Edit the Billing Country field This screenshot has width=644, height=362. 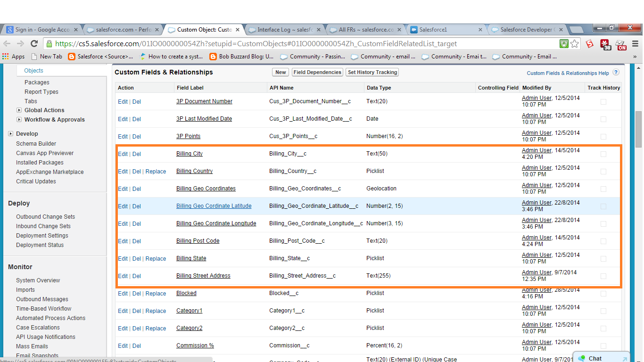coord(123,172)
